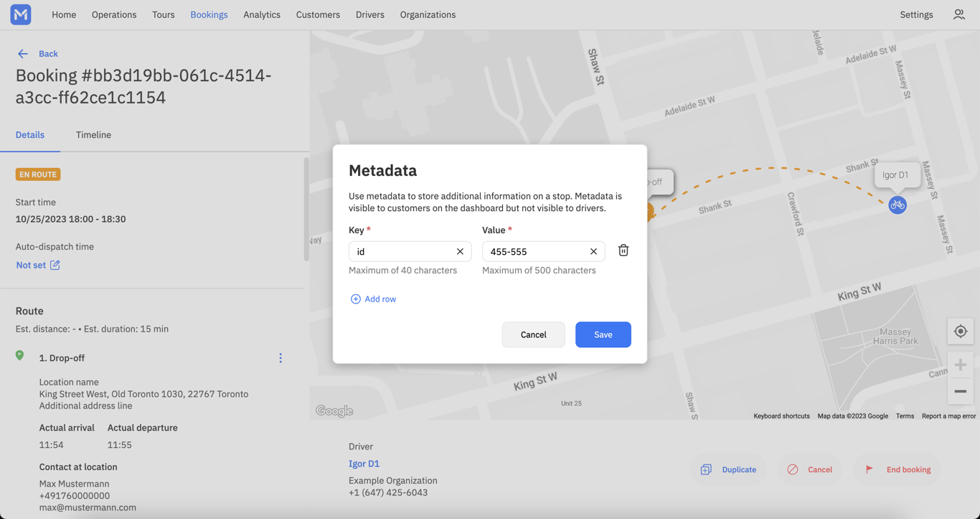Zoom in on the map
This screenshot has height=519, width=980.
tap(961, 365)
